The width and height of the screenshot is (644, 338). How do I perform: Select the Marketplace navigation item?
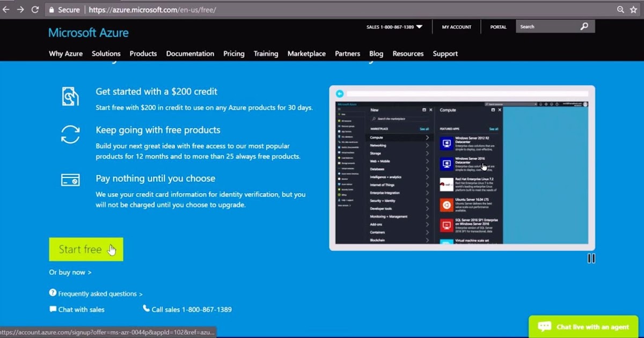[x=306, y=54]
